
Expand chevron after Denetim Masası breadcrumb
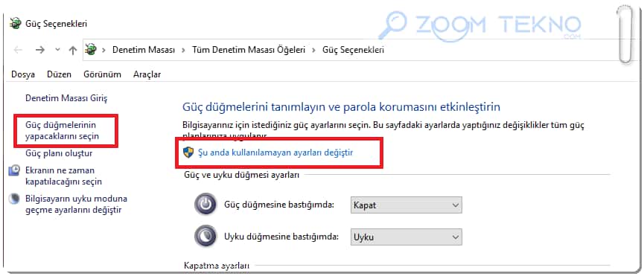pos(184,50)
